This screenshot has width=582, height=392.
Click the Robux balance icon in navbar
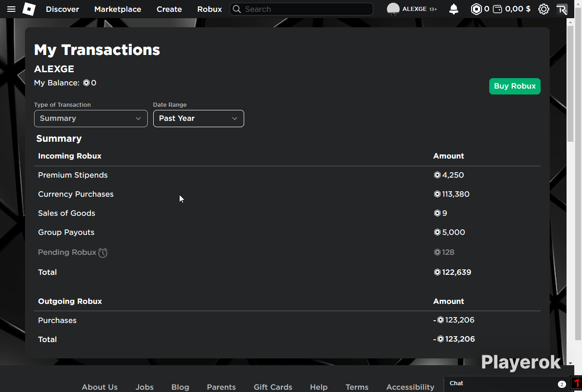pyautogui.click(x=476, y=9)
